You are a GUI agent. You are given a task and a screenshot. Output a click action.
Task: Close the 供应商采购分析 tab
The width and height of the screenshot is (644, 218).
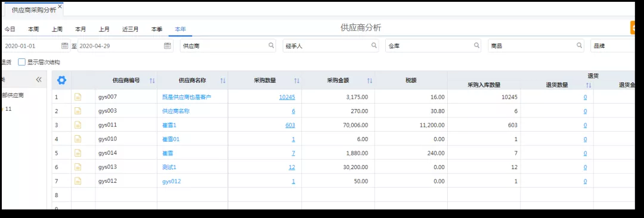(60, 7)
